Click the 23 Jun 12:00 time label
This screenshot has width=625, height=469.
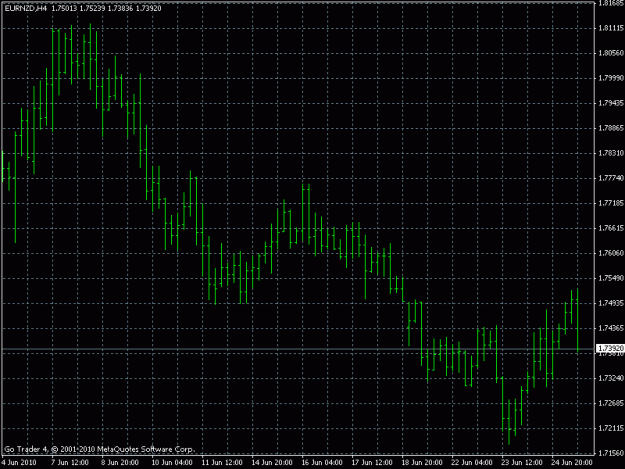pyautogui.click(x=523, y=463)
